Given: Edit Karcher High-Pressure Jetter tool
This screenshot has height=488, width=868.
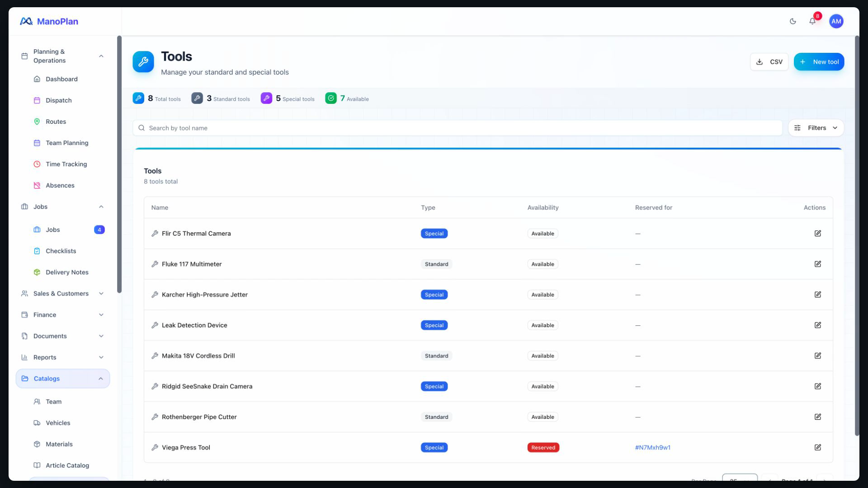Looking at the screenshot, I should point(817,295).
